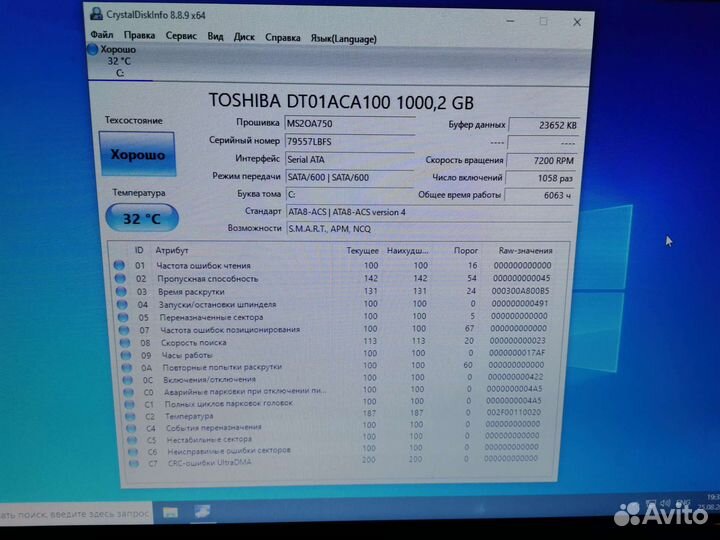
Task: Click status icon for Запуски/остановки шпинделя
Action: 122,304
